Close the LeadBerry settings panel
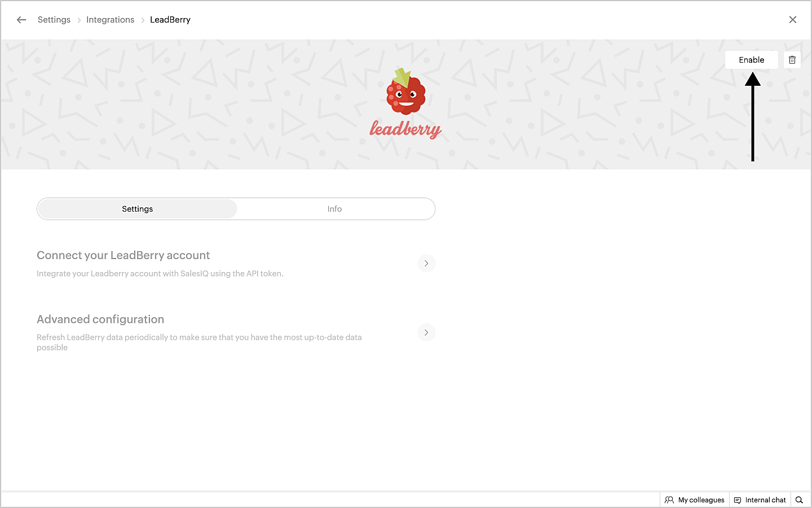The height and width of the screenshot is (508, 812). tap(793, 20)
